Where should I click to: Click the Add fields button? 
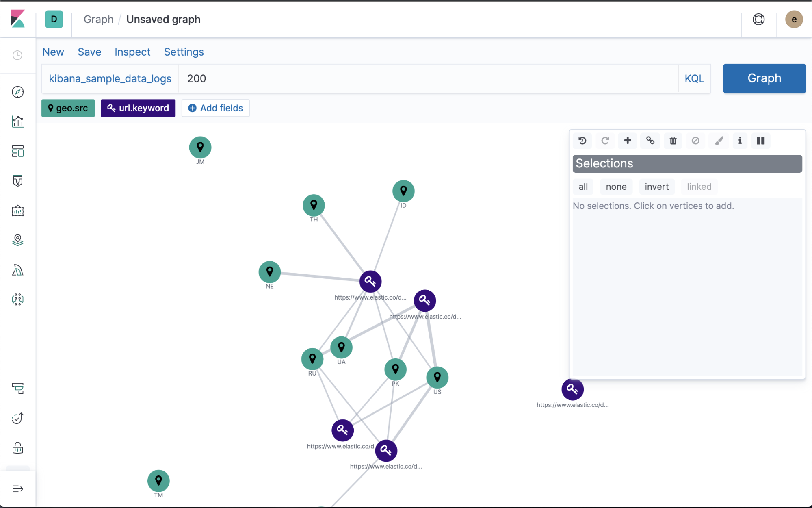point(215,108)
